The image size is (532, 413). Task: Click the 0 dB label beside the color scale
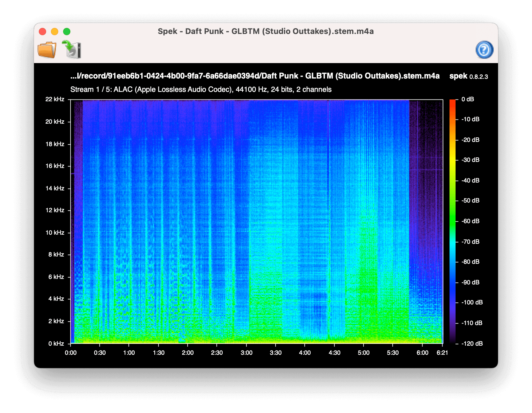pos(468,99)
